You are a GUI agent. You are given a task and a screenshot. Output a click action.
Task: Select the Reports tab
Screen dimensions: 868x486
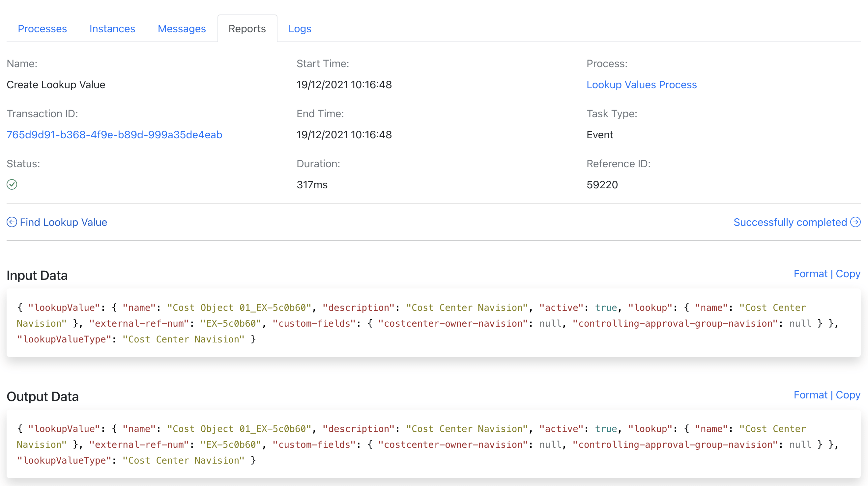click(x=247, y=29)
